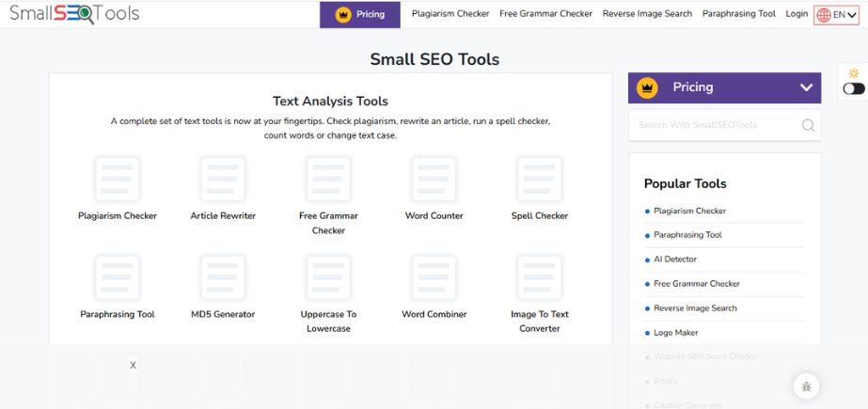Open the MD5 Generator tool icon
This screenshot has width=868, height=409.
pos(223,277)
